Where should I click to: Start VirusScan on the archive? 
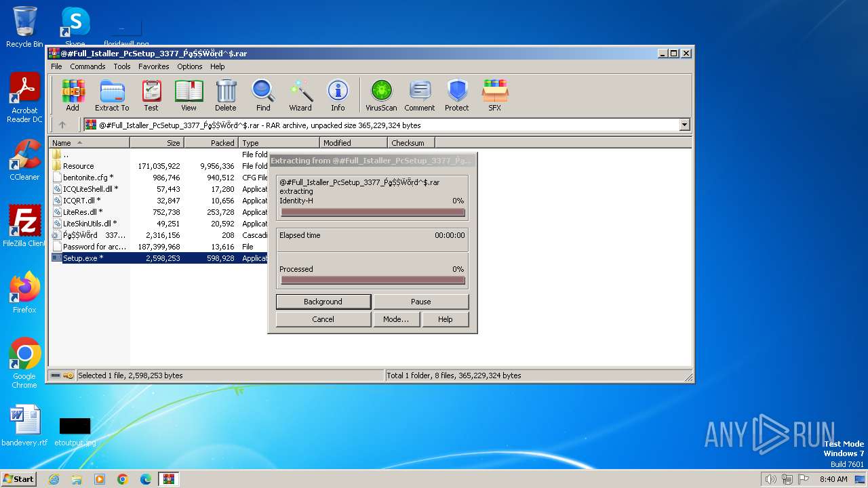click(x=381, y=95)
